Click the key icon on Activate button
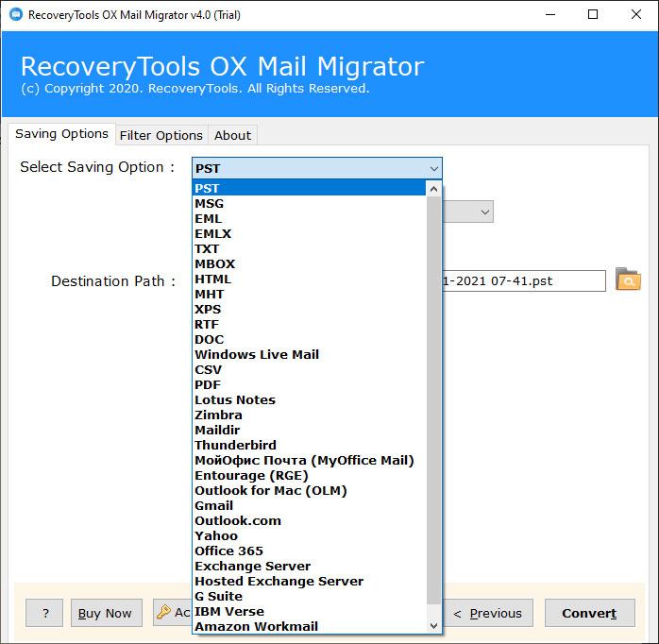 (163, 612)
